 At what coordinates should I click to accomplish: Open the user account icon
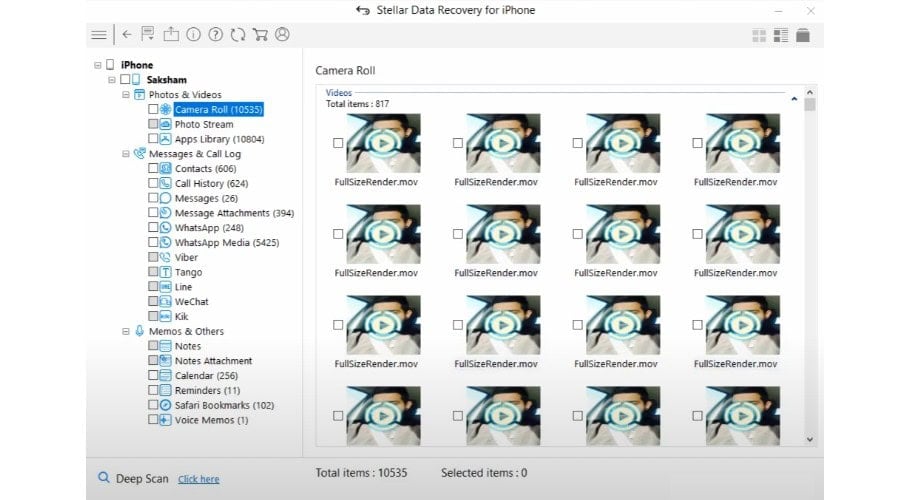[282, 34]
